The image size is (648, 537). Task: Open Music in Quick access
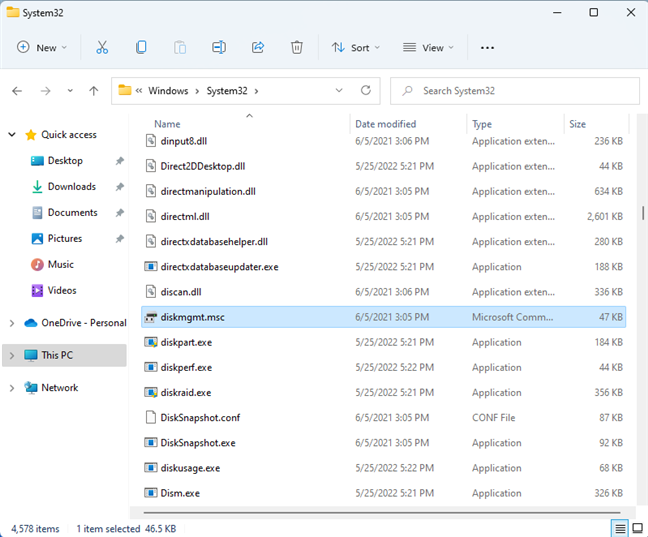pos(60,264)
